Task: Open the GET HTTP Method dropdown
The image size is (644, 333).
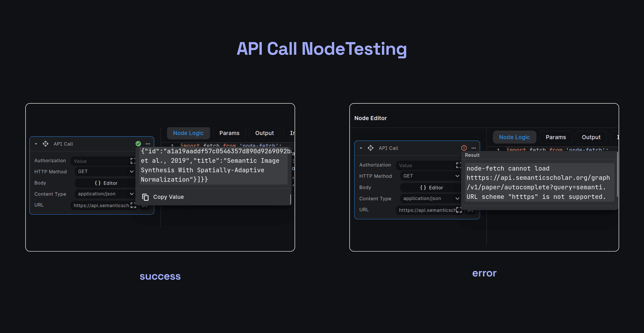Action: point(104,171)
